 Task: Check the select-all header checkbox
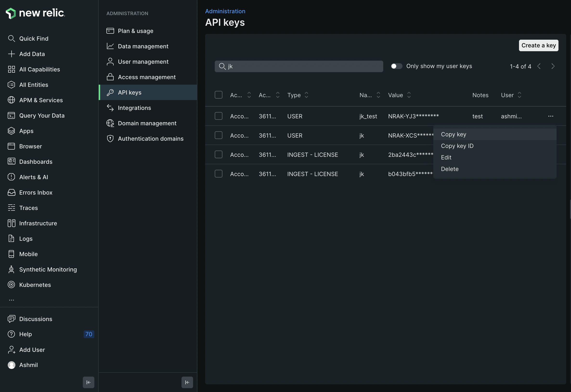[219, 95]
